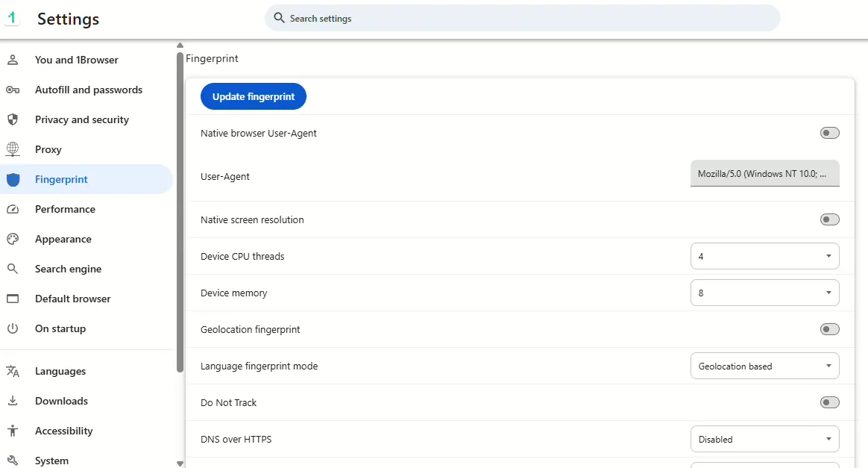Open the Performance settings section

[x=87, y=209]
